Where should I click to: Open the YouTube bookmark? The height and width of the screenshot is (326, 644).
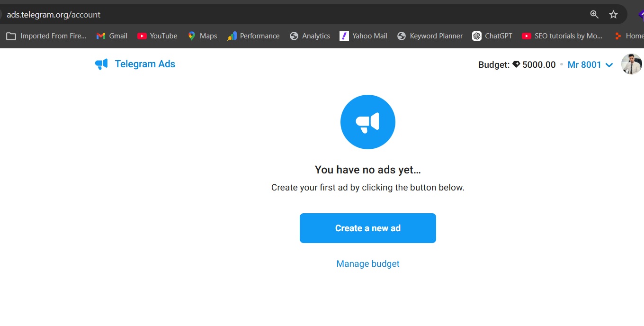tap(157, 36)
